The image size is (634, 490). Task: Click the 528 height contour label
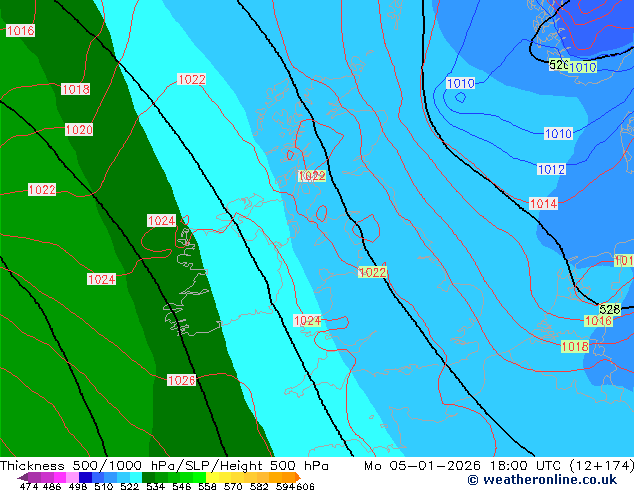tap(610, 310)
